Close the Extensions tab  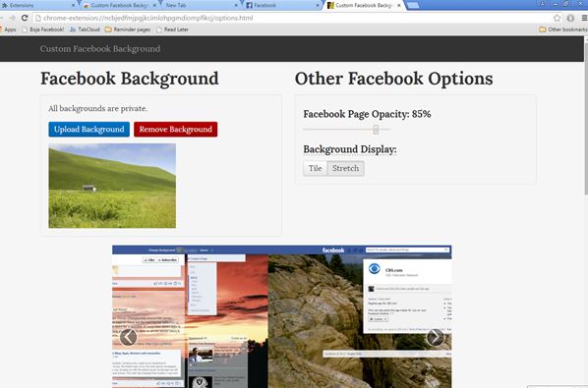click(73, 5)
